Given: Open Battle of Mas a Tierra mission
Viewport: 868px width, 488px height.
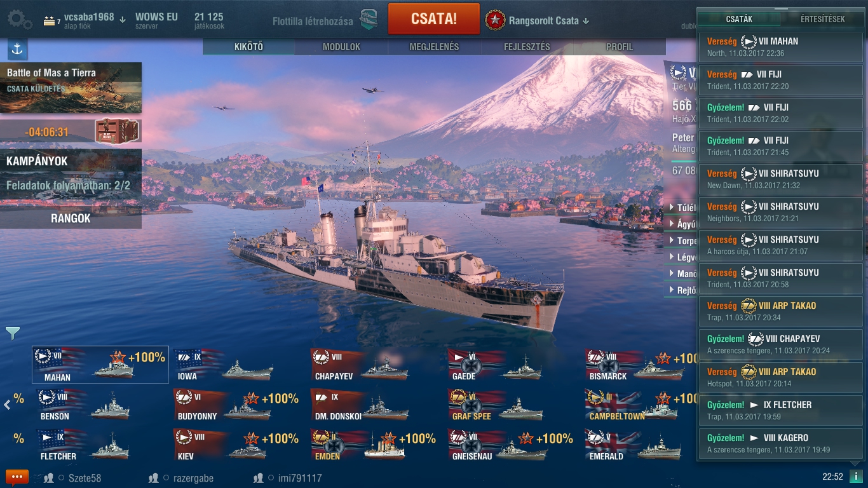Looking at the screenshot, I should point(71,88).
